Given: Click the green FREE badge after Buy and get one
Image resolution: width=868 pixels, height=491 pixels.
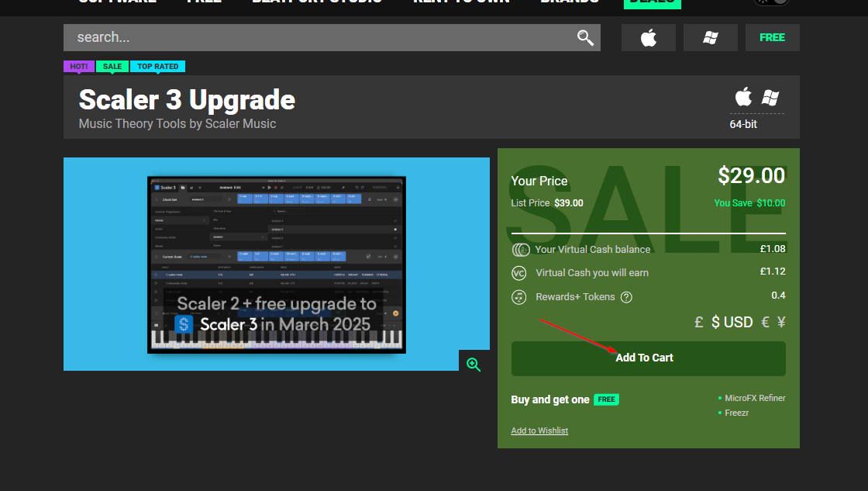Looking at the screenshot, I should click(x=606, y=399).
